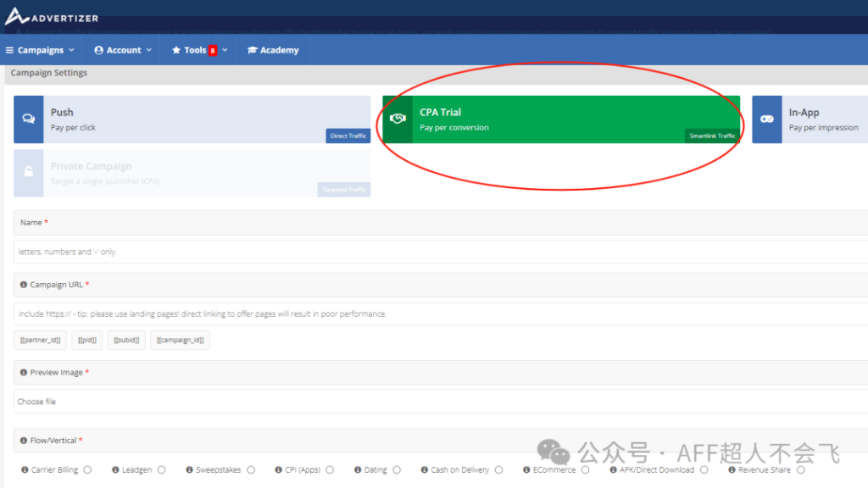Go to the Academy menu item

[x=273, y=50]
